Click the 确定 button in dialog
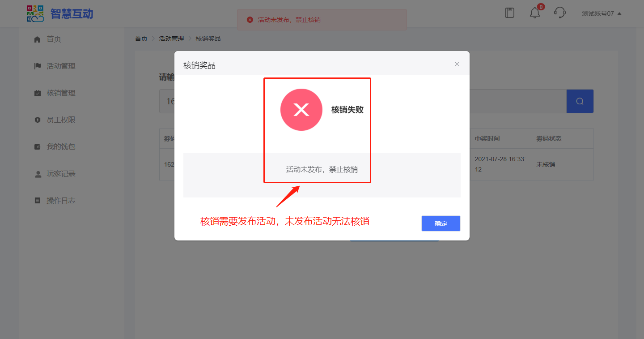Screen dimensions: 644x339 441,223
